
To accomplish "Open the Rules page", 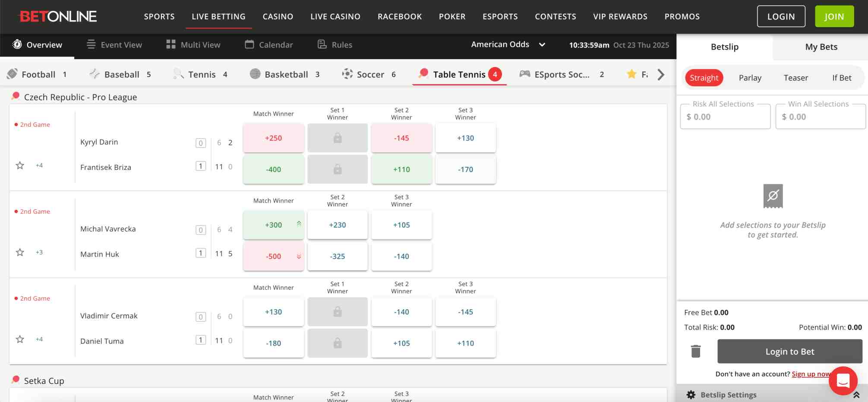I will [335, 44].
